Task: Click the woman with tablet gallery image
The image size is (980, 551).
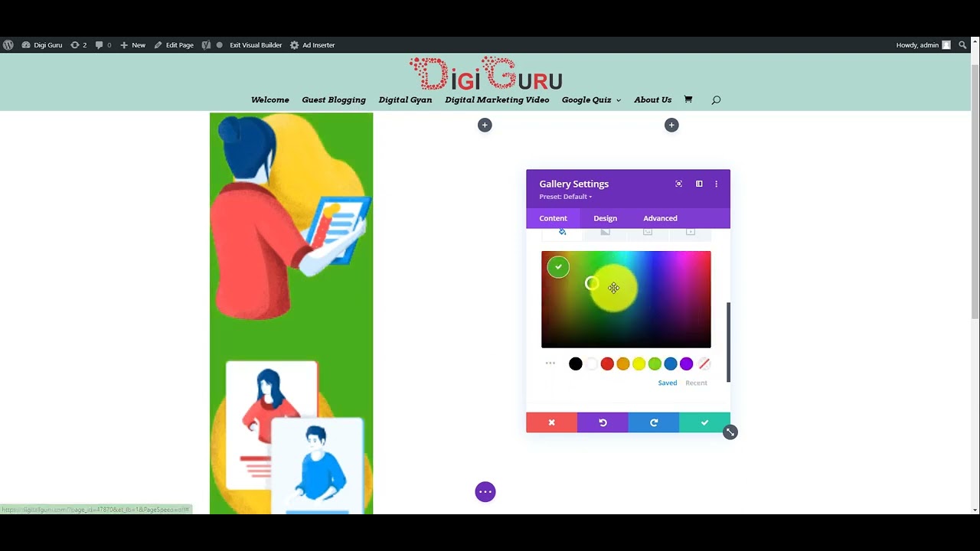Action: coord(292,217)
